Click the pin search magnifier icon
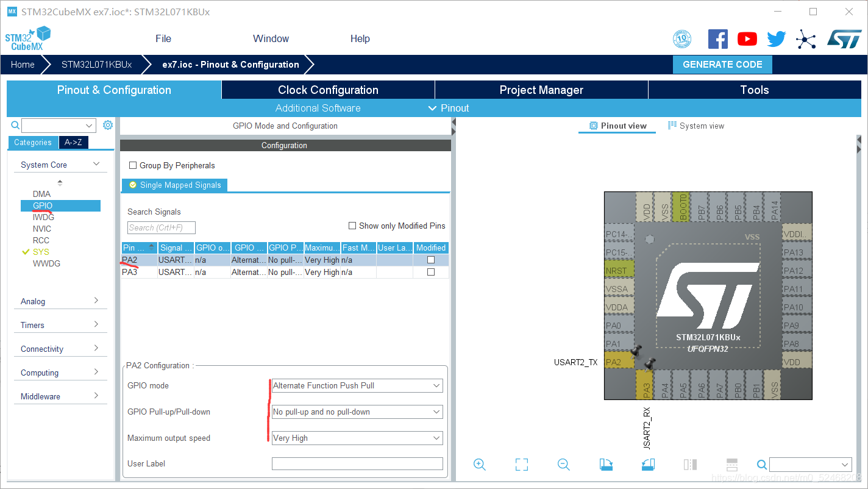 click(761, 465)
